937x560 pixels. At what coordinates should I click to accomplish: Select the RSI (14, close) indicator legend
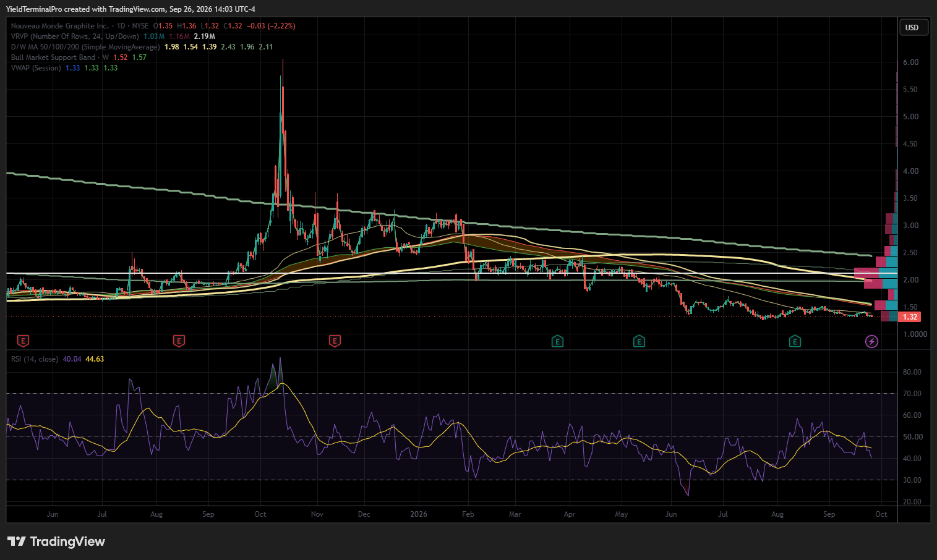[x=35, y=359]
